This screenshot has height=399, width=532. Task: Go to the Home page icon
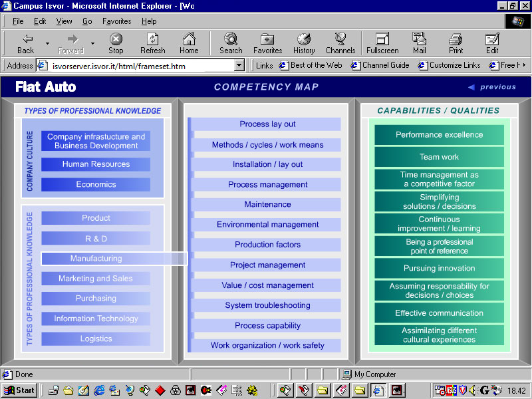189,43
